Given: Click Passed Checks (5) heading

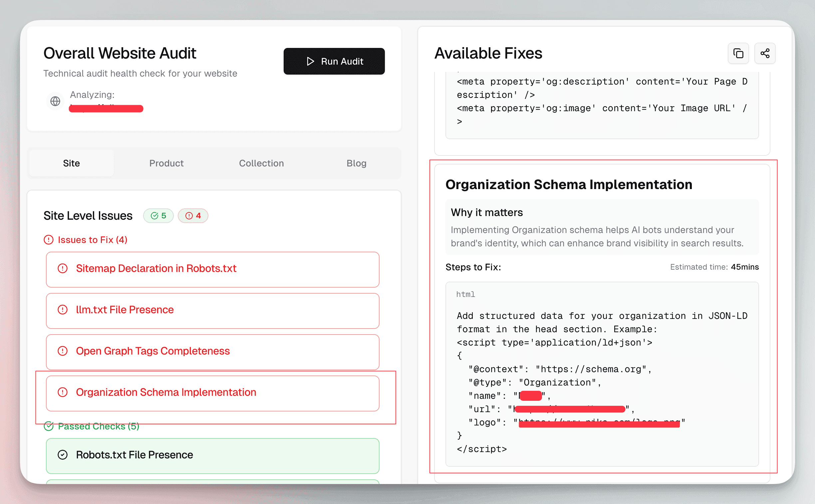Looking at the screenshot, I should click(98, 426).
